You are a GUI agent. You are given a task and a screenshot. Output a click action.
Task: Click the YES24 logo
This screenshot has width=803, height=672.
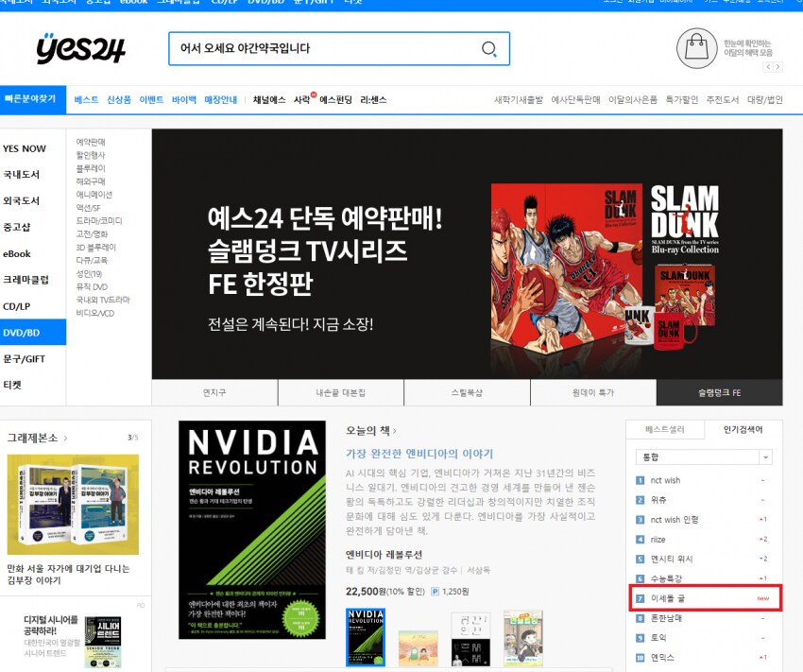coord(80,48)
